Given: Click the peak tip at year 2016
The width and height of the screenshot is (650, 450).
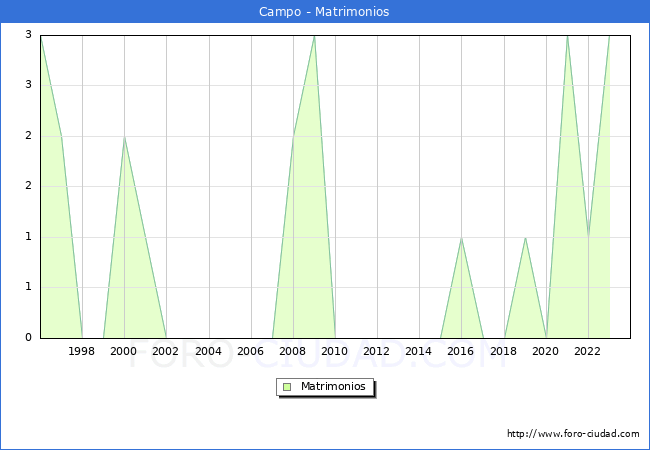Looking at the screenshot, I should [461, 238].
